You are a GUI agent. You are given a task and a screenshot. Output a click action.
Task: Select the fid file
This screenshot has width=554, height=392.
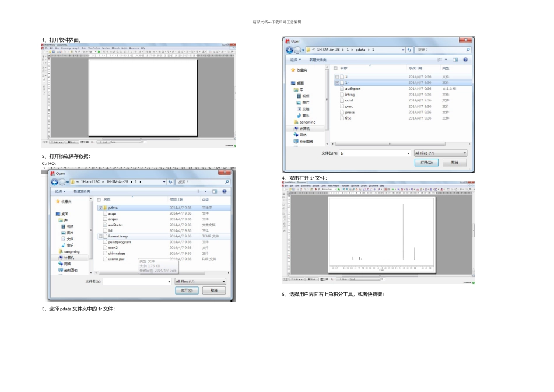tap(110, 230)
